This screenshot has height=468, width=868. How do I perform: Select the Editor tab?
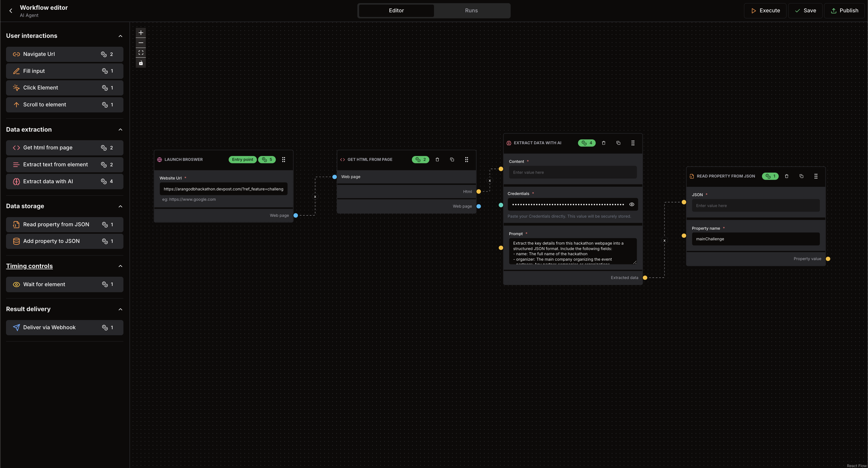pos(396,10)
